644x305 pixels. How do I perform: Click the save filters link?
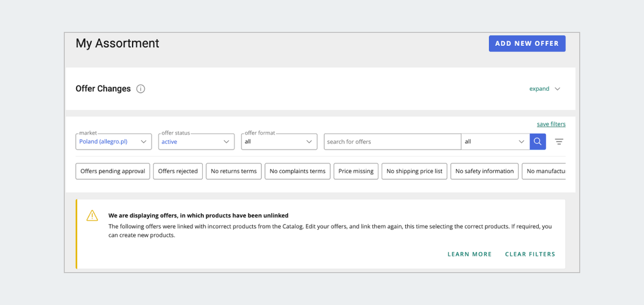(551, 124)
